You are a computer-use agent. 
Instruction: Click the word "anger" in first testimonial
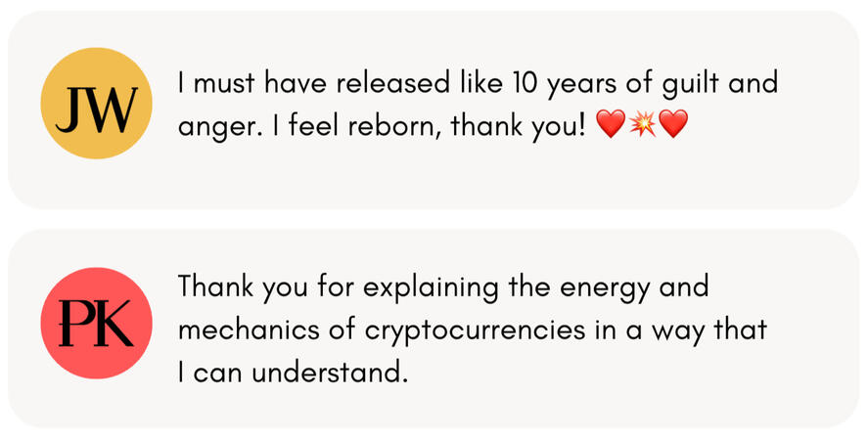tap(221, 128)
